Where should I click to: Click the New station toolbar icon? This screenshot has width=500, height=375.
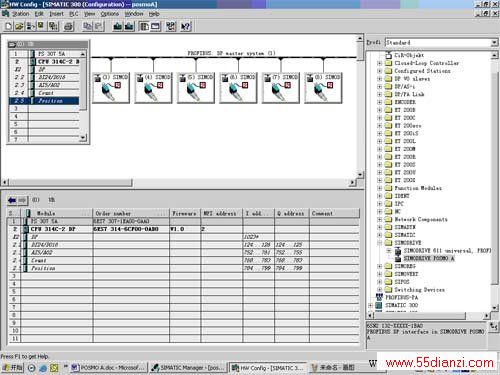pyautogui.click(x=8, y=26)
